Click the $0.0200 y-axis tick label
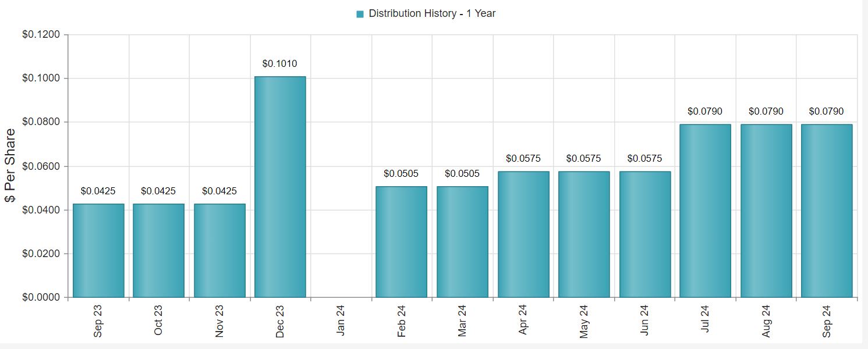 point(41,254)
